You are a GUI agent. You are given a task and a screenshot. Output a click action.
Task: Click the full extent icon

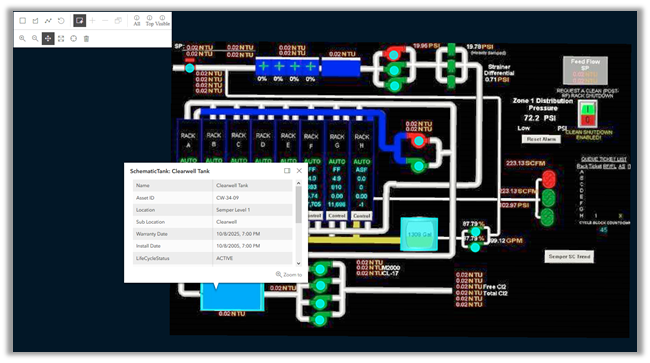tap(61, 39)
